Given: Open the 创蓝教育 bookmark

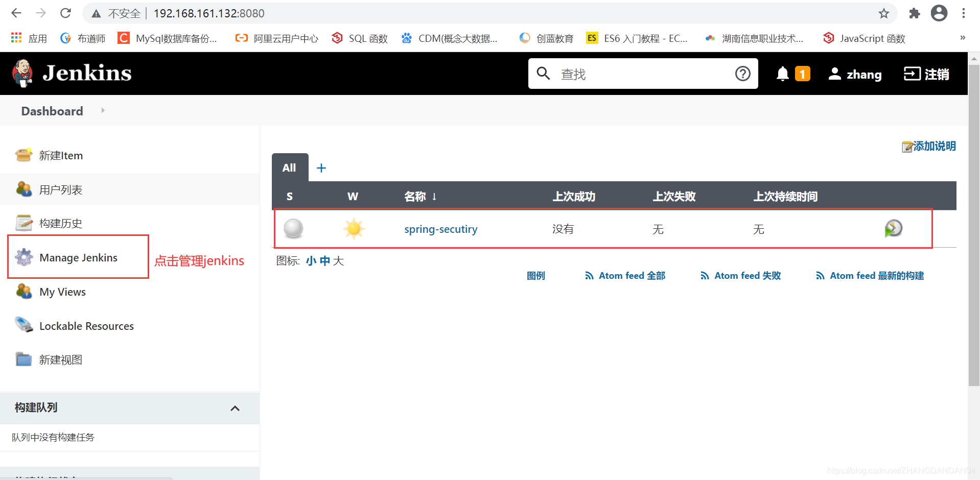Looking at the screenshot, I should click(x=546, y=38).
